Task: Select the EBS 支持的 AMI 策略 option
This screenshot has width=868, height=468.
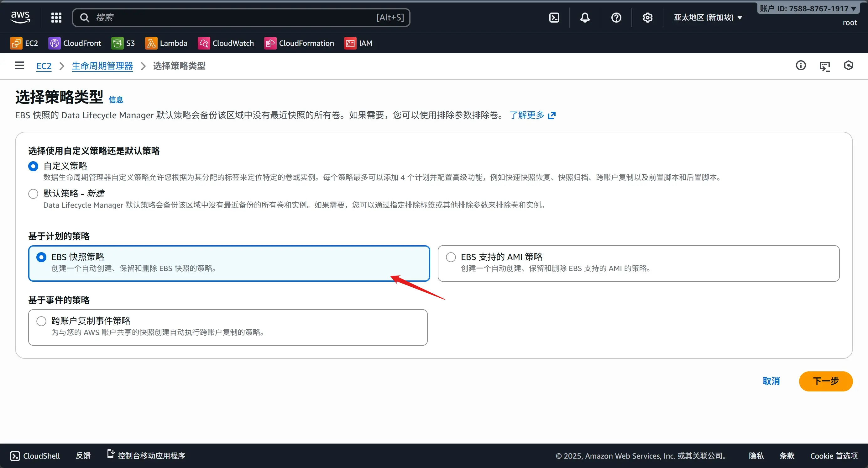Action: pos(451,257)
